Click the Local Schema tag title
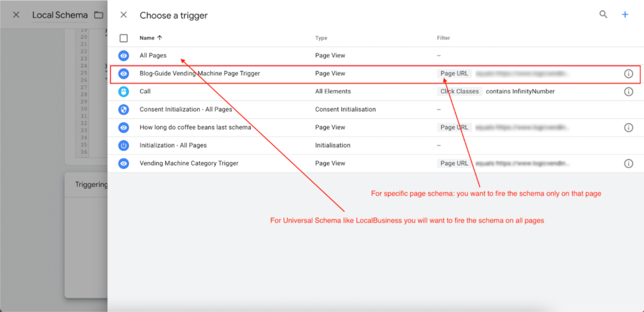 click(x=60, y=15)
